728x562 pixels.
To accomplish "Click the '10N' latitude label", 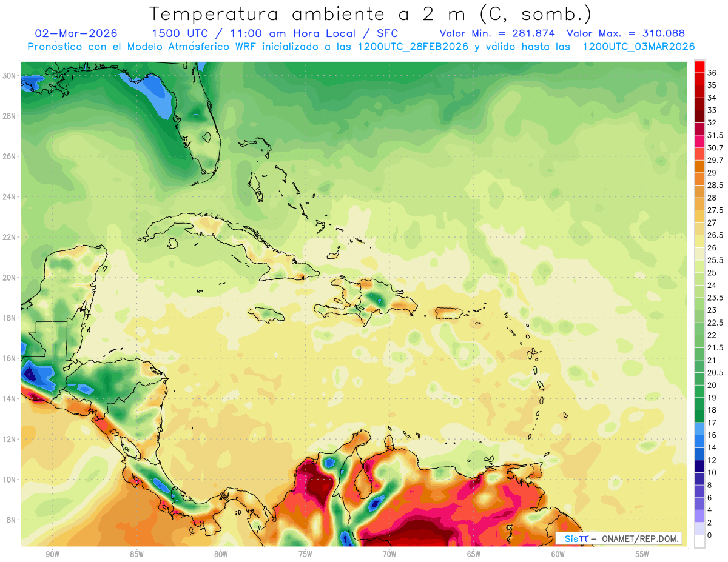I will pos(10,480).
